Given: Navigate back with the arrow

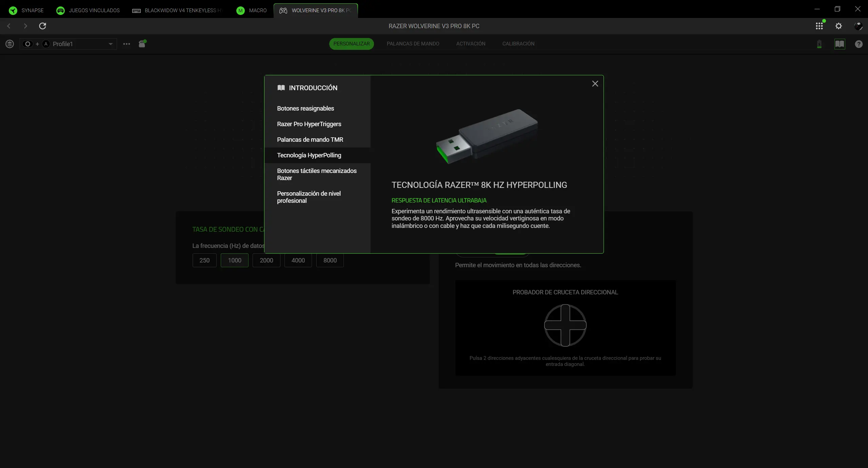Looking at the screenshot, I should (8, 26).
